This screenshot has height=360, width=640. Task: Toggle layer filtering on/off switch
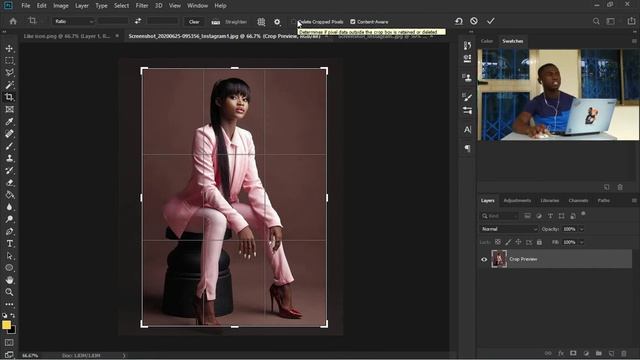583,214
